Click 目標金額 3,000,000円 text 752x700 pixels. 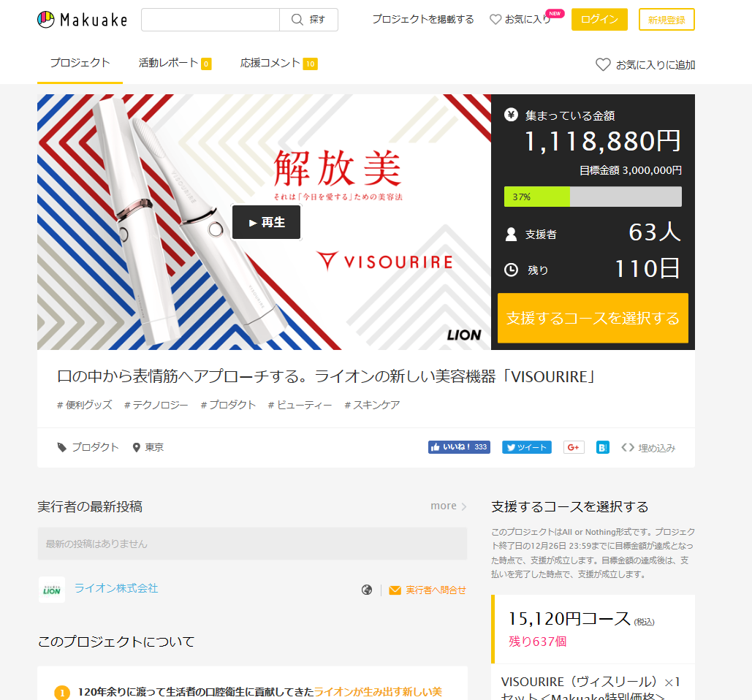pyautogui.click(x=630, y=170)
